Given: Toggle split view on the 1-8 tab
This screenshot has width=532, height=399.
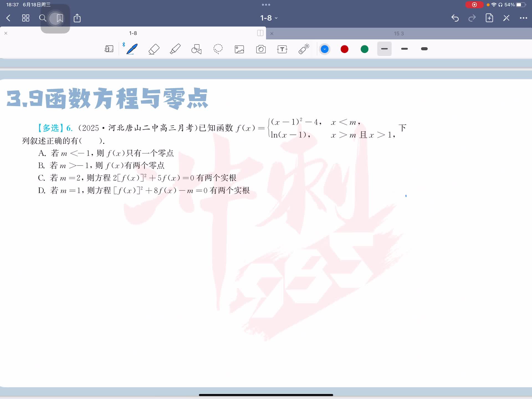Looking at the screenshot, I should coord(260,33).
